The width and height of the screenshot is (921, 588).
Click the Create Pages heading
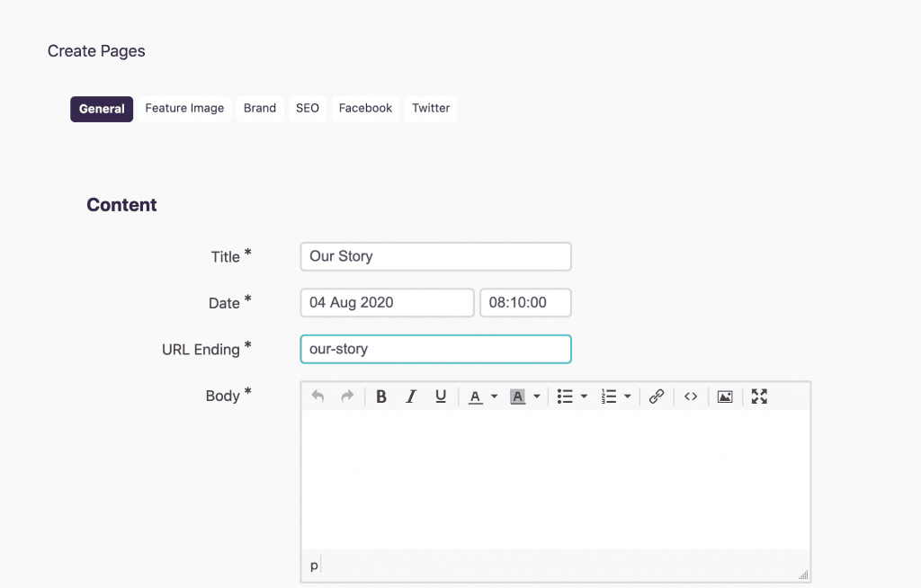tap(96, 51)
